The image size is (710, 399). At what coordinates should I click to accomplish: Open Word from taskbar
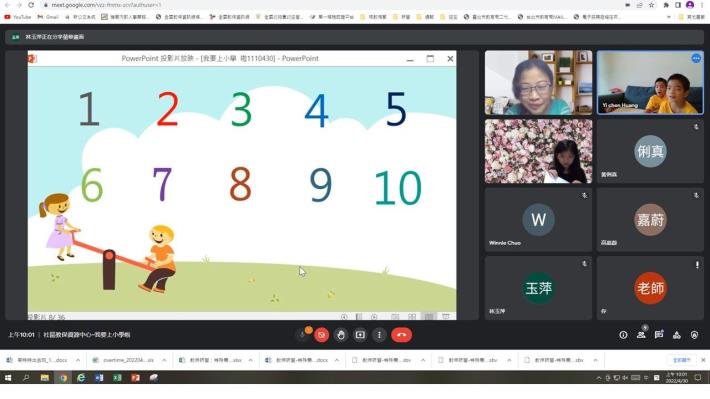point(99,377)
